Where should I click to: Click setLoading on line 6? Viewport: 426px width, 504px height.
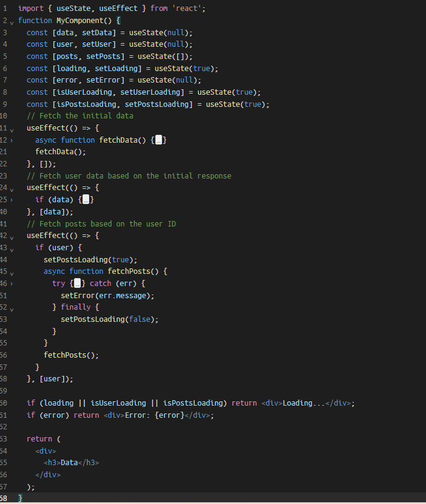(x=116, y=69)
